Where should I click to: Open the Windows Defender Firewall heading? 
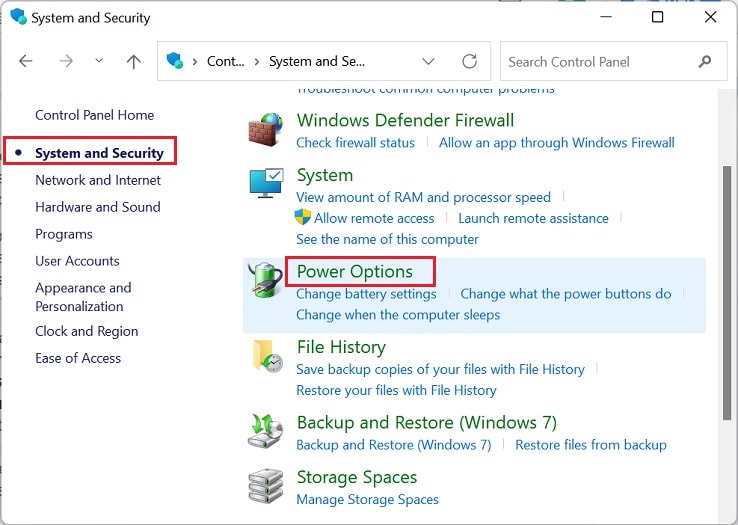point(405,121)
